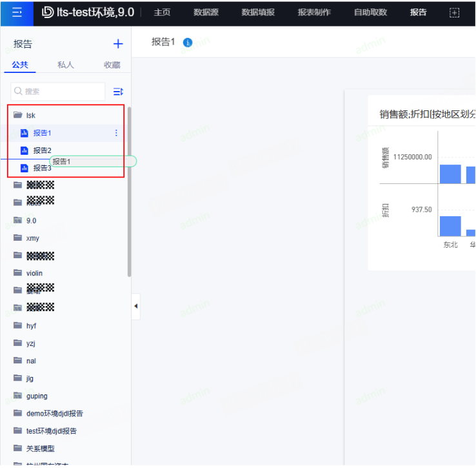The width and height of the screenshot is (476, 468).
Task: Click the add tab icon in top navigation
Action: coord(454,12)
